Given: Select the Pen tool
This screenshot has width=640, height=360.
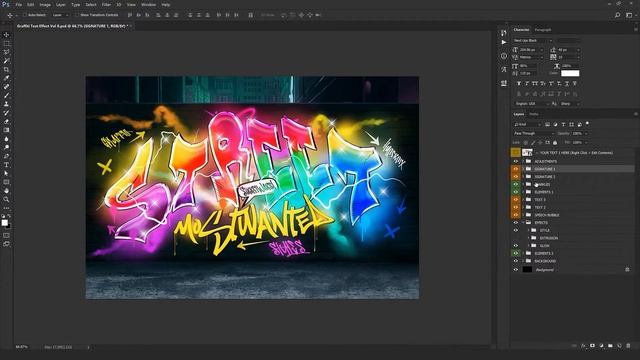Looking at the screenshot, I should point(6,156).
